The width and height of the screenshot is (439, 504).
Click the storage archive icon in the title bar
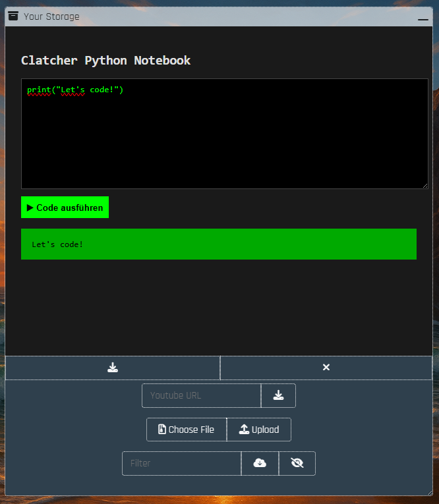point(13,16)
